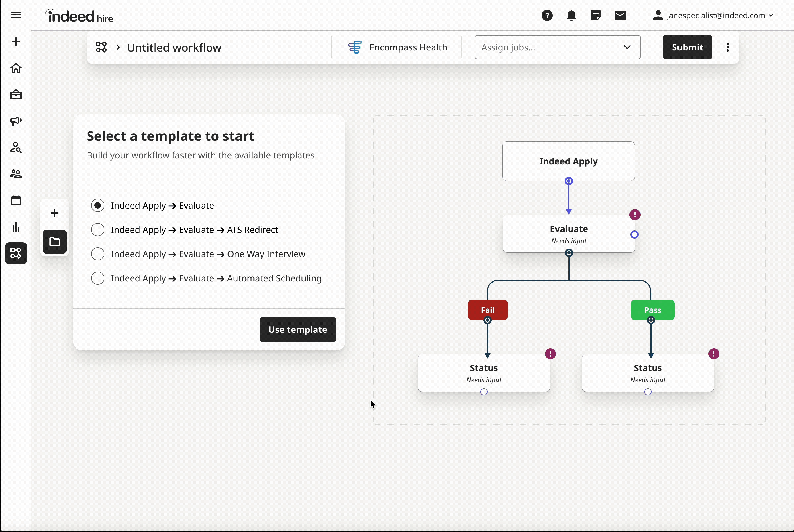The image size is (794, 532).
Task: Click the Evaluate node bottom connector
Action: point(569,253)
